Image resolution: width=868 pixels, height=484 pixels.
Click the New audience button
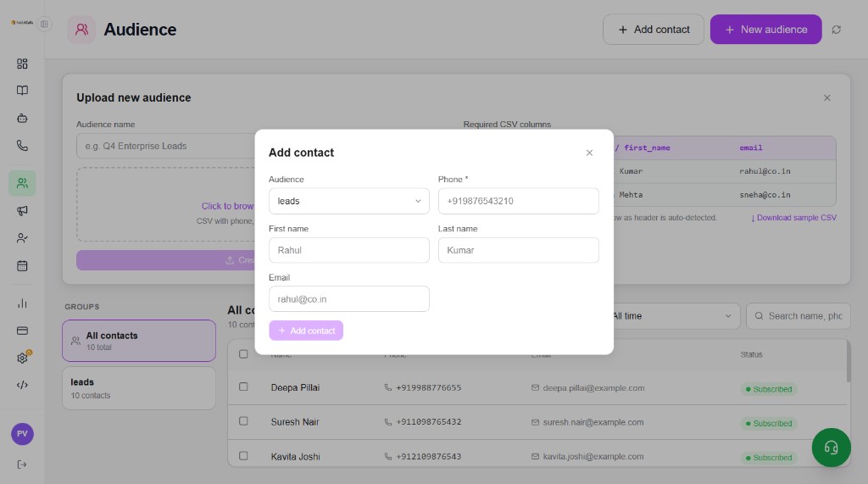click(x=765, y=30)
